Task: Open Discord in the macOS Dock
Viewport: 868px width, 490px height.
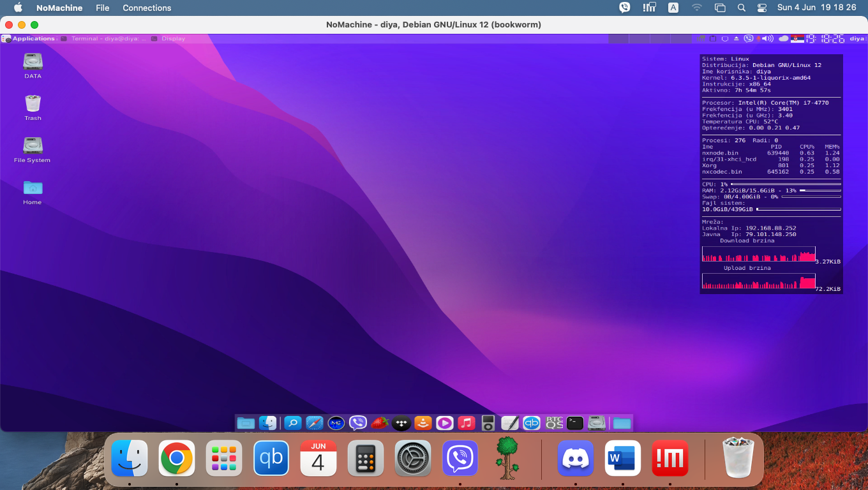Action: coord(576,458)
